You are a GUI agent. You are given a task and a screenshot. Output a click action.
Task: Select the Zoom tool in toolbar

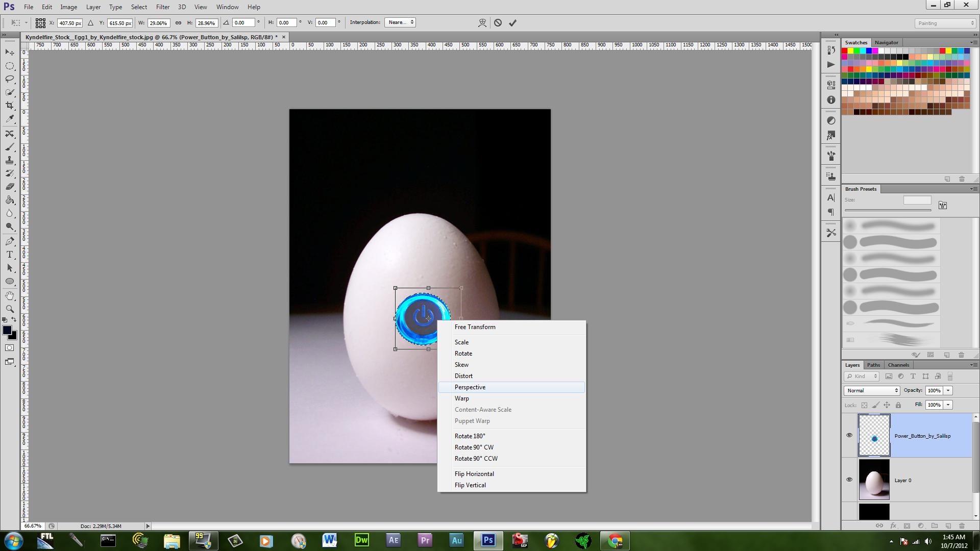[10, 309]
